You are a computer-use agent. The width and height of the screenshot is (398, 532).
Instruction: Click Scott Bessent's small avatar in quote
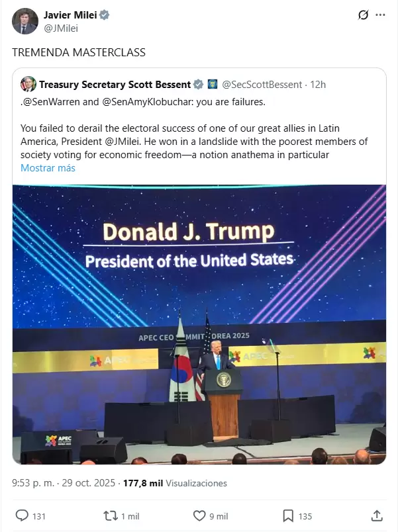[x=28, y=84]
